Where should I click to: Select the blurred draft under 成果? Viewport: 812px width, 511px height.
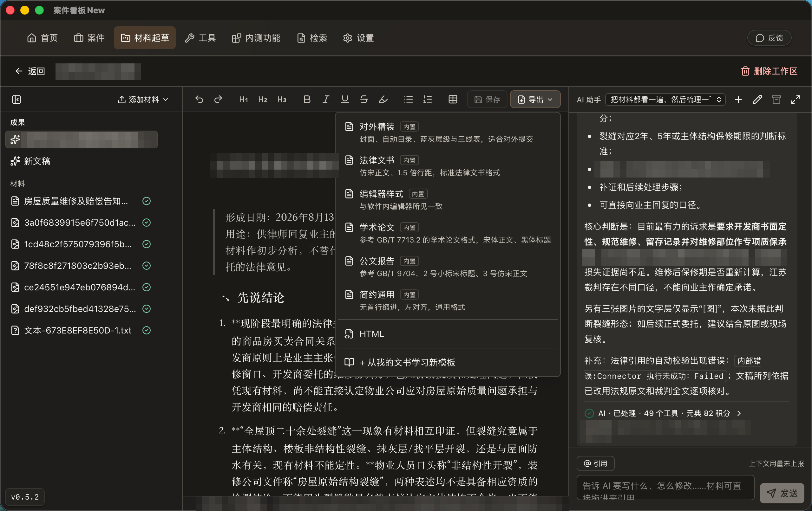click(x=82, y=139)
